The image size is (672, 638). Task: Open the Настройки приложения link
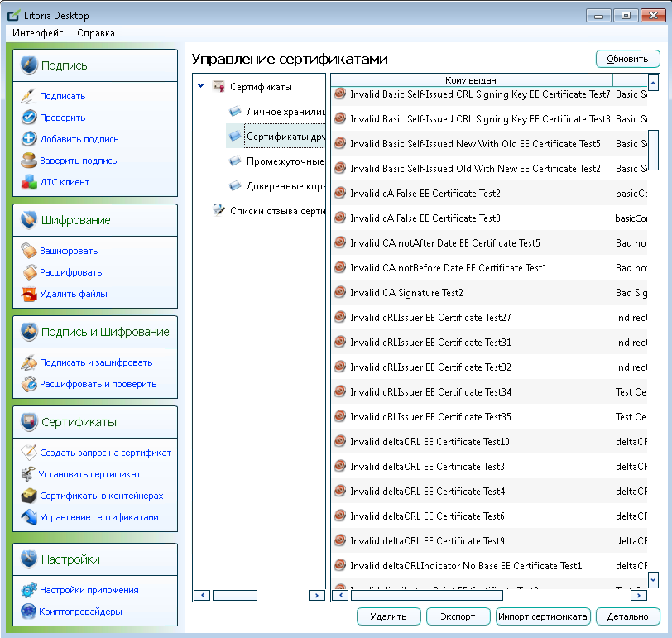pos(89,590)
